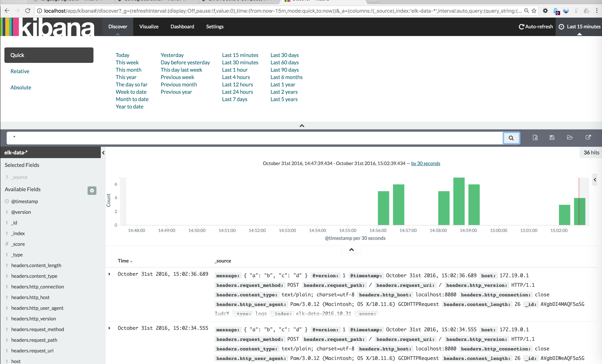Click the 'by 30 seconds' interval link
The width and height of the screenshot is (602, 364).
click(x=425, y=163)
